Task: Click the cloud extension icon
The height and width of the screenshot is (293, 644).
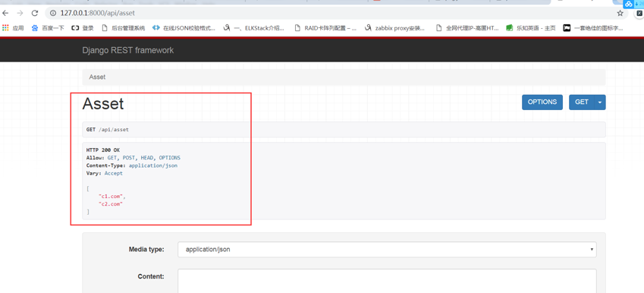Action: click(x=629, y=4)
